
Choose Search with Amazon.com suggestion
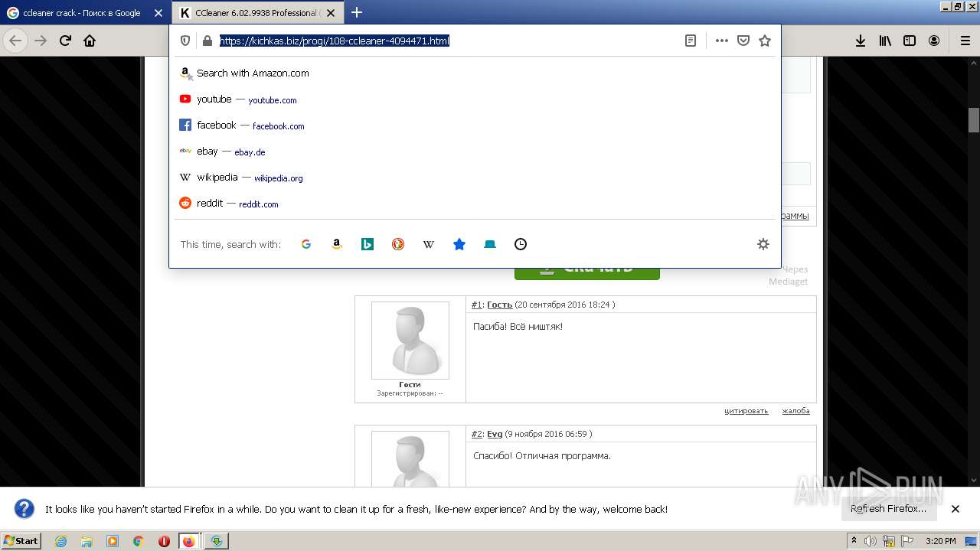475,73
